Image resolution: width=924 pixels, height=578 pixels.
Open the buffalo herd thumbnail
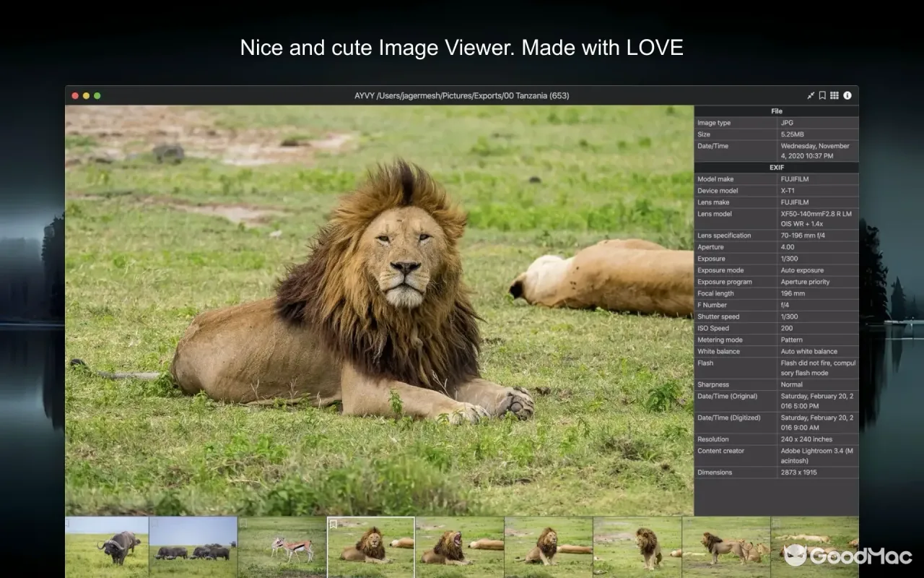(x=193, y=547)
